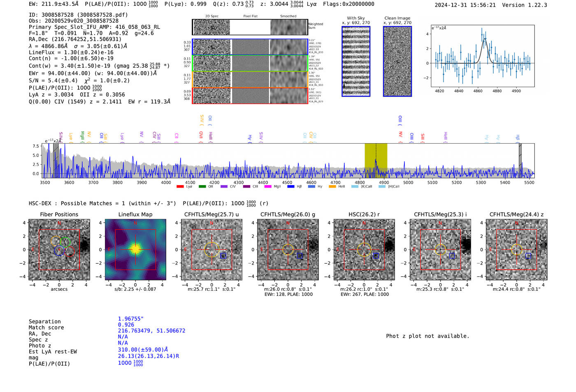The height and width of the screenshot is (392, 576).
Task: Click the EWr: 267, PLAE: 1000 caption
Action: pyautogui.click(x=365, y=294)
